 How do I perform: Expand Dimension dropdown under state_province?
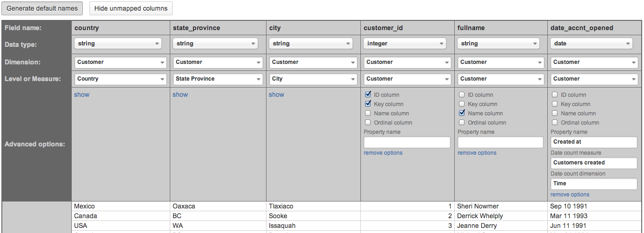click(x=217, y=62)
